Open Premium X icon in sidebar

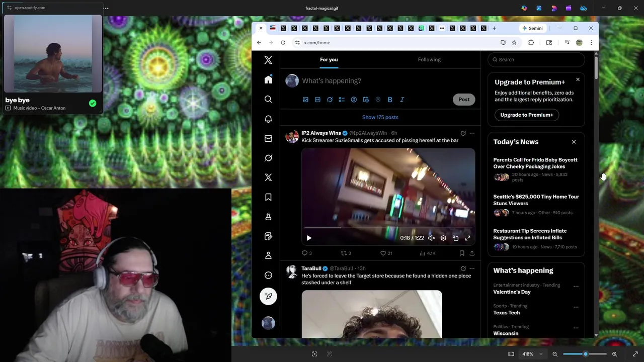(x=268, y=177)
